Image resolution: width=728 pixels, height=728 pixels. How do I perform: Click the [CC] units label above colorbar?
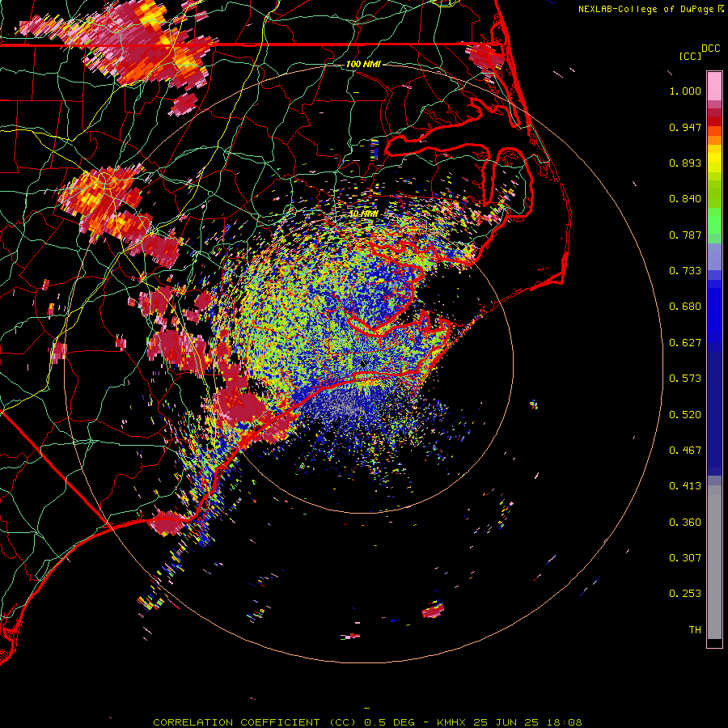click(690, 56)
